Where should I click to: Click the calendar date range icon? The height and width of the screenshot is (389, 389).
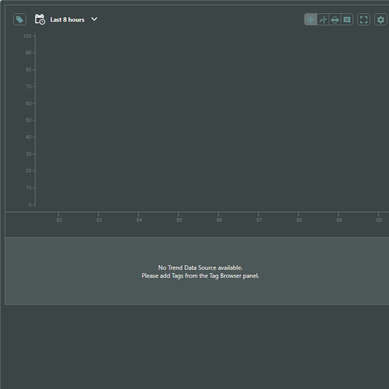(x=40, y=19)
